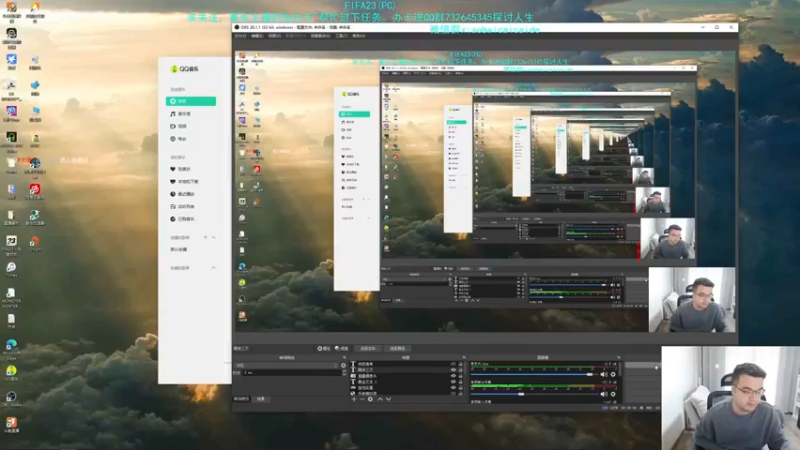
Task: Pop out the scene transitions dock panel
Action: click(344, 358)
